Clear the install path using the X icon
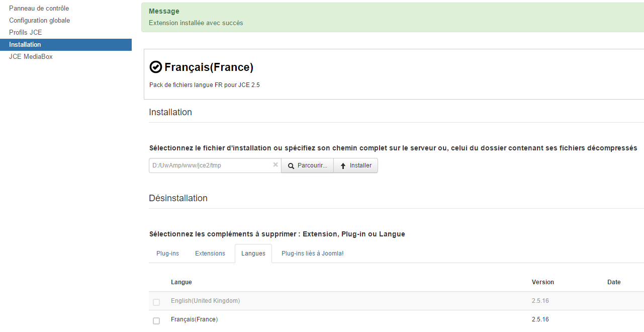 coord(275,164)
